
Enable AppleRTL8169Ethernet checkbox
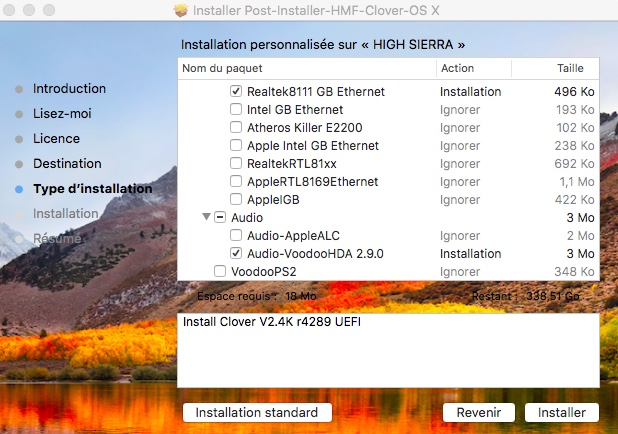point(236,181)
